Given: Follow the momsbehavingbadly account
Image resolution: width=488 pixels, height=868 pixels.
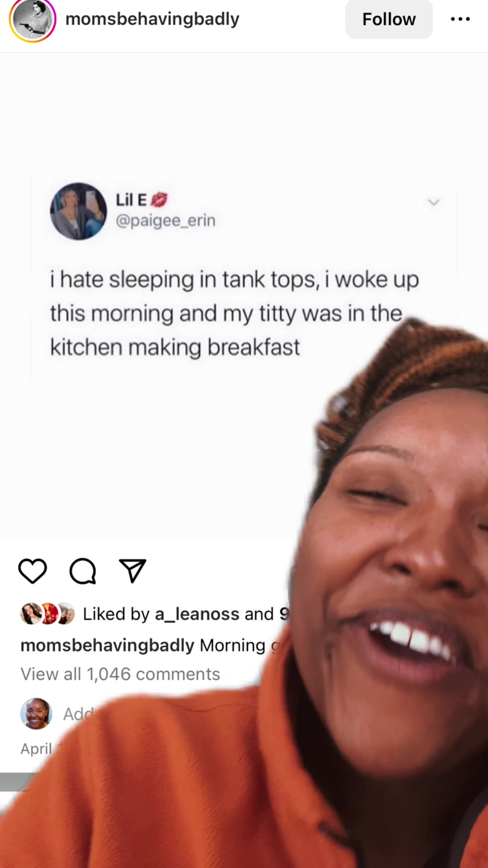Looking at the screenshot, I should pyautogui.click(x=389, y=19).
